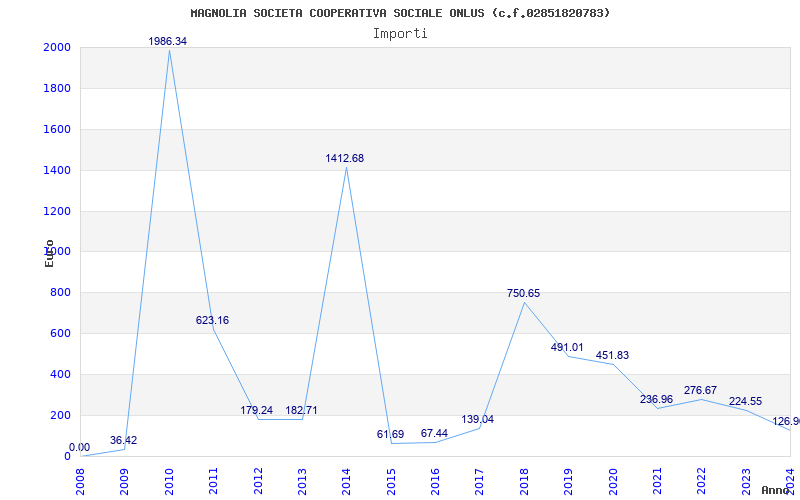Screen dimensions: 800x500
Task: Click the 400 y-axis tick label
Action: point(60,374)
